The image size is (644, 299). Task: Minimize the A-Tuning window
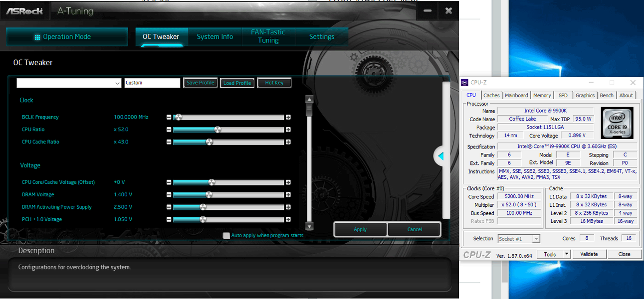click(x=428, y=10)
